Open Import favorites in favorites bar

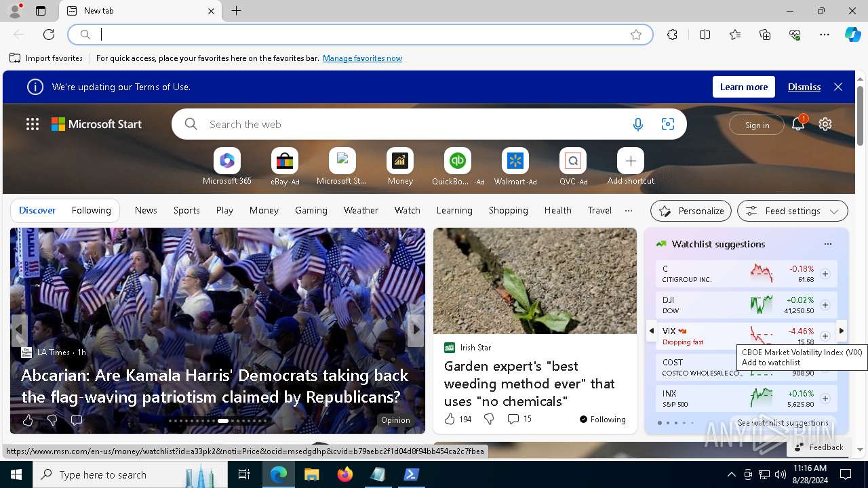[46, 58]
